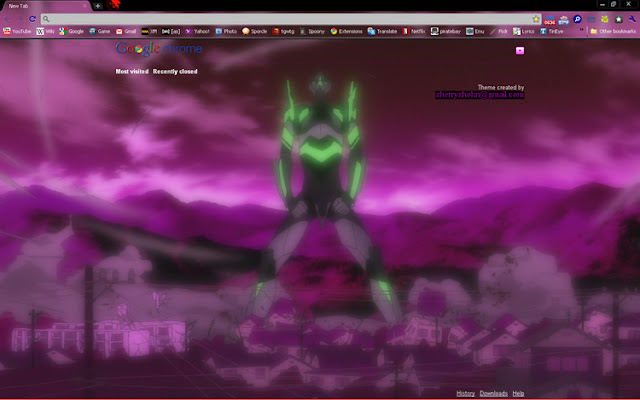Open the Game bookmark

[100, 31]
